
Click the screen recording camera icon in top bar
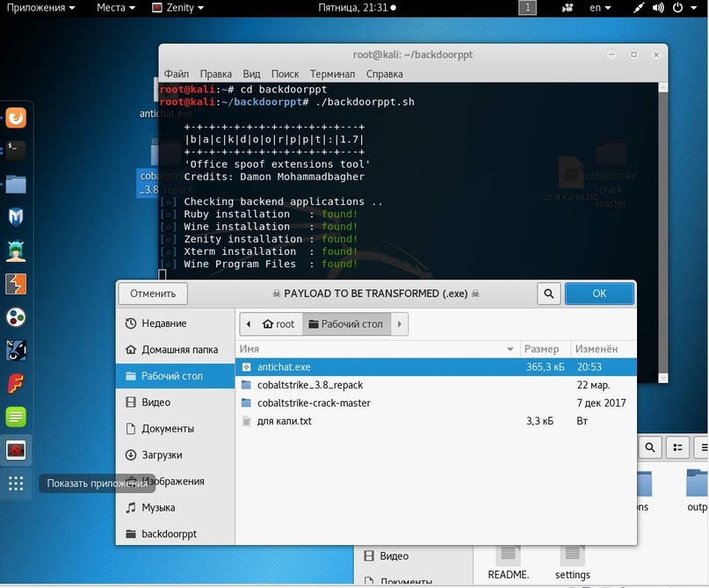(567, 8)
